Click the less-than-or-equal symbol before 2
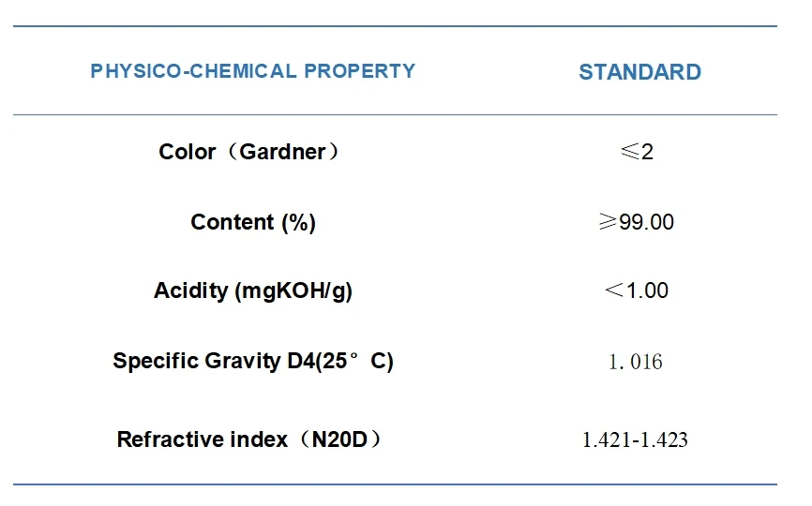Image resolution: width=812 pixels, height=506 pixels. point(630,152)
